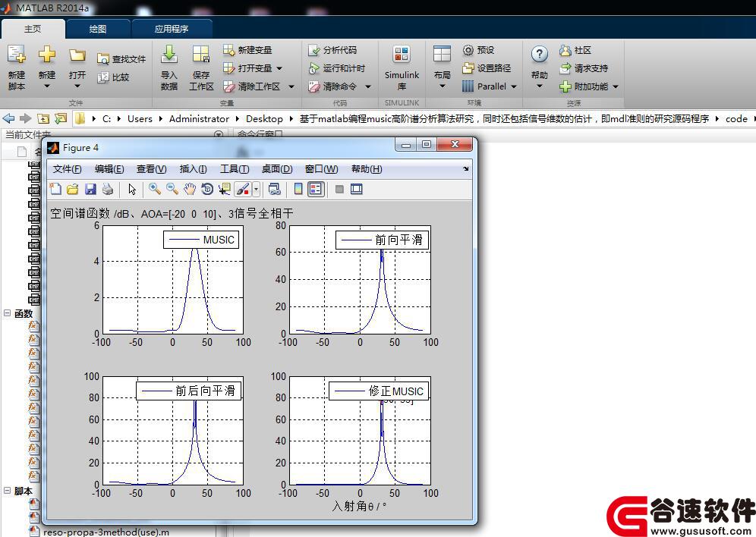
Task: Toggle the Rotate 3D tool
Action: pos(207,189)
